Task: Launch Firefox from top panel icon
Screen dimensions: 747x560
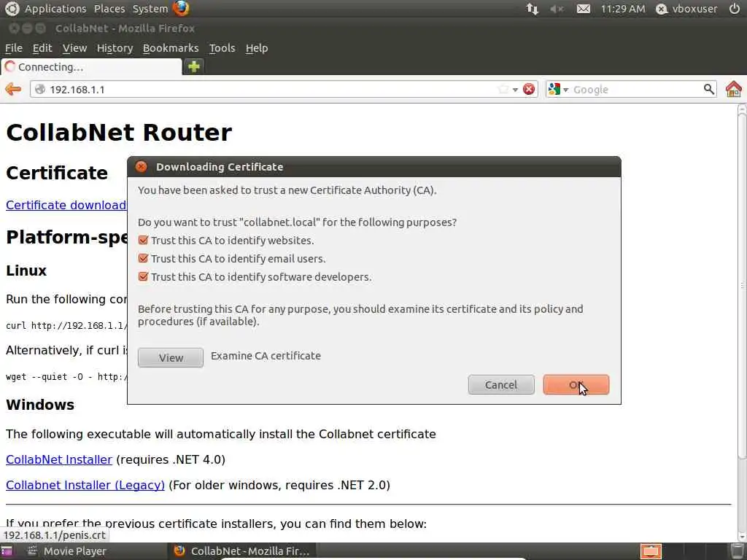Action: click(181, 8)
